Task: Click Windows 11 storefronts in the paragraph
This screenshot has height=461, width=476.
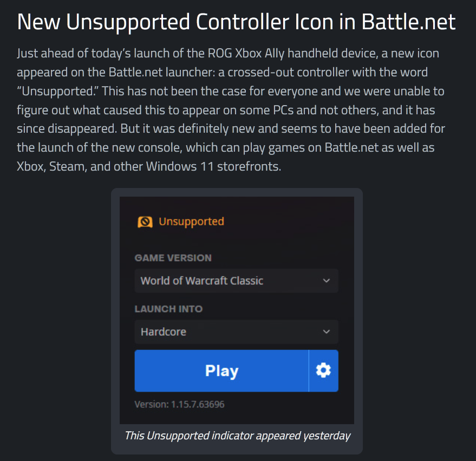Action: 213,166
